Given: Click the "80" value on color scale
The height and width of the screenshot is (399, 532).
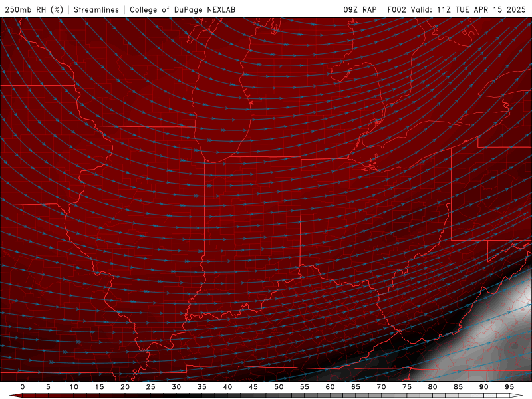Looking at the screenshot, I should [x=432, y=387].
